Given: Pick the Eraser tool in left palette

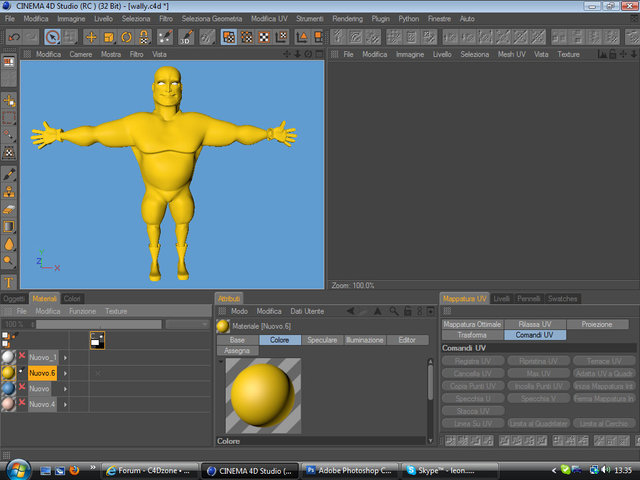Looking at the screenshot, I should [x=9, y=208].
